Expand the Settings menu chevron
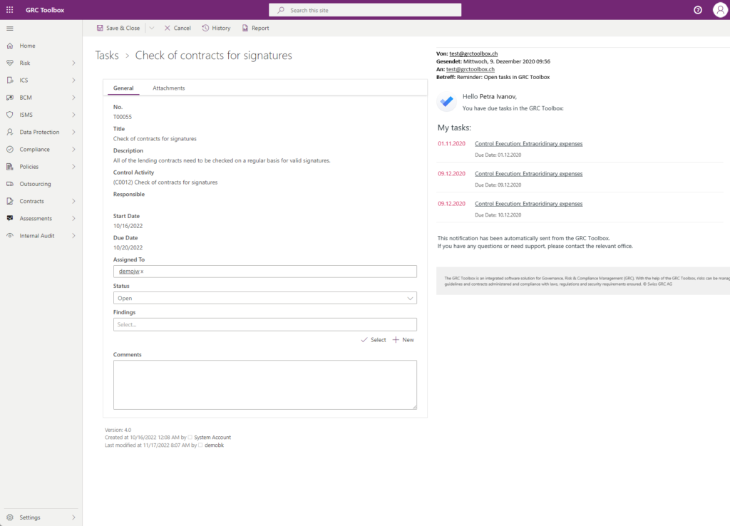The image size is (730, 526). point(74,517)
